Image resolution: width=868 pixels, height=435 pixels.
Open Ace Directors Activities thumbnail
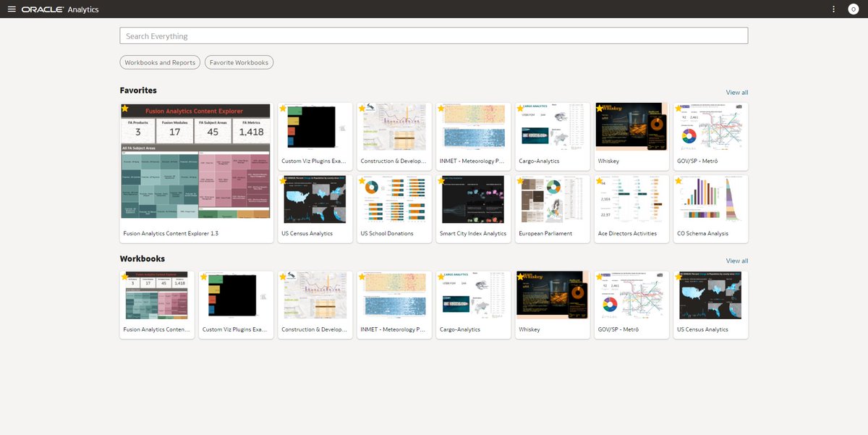631,199
